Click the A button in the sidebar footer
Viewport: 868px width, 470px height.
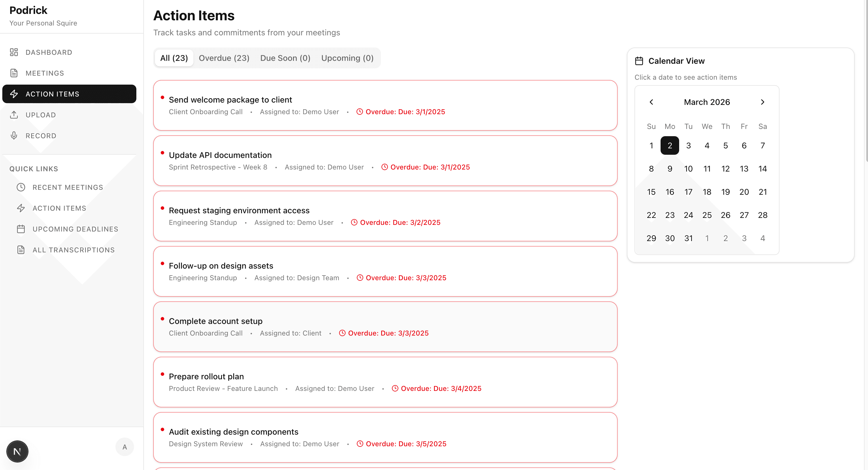pyautogui.click(x=125, y=447)
